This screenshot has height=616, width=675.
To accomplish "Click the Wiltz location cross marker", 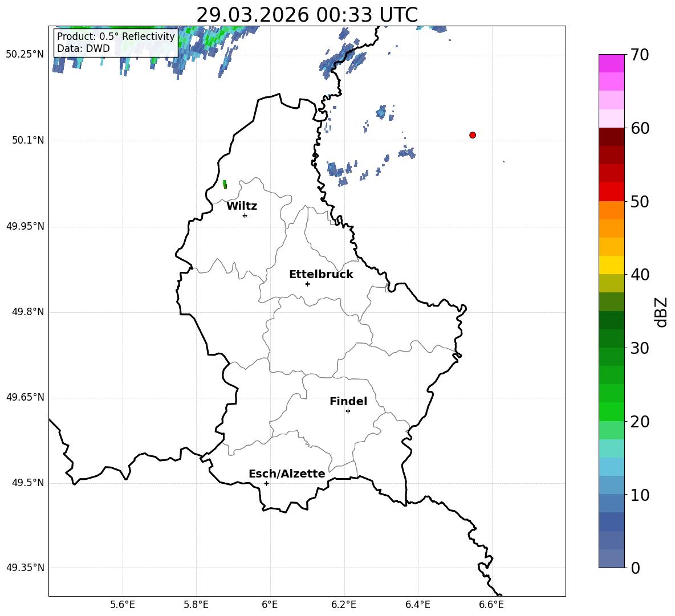I will [245, 215].
